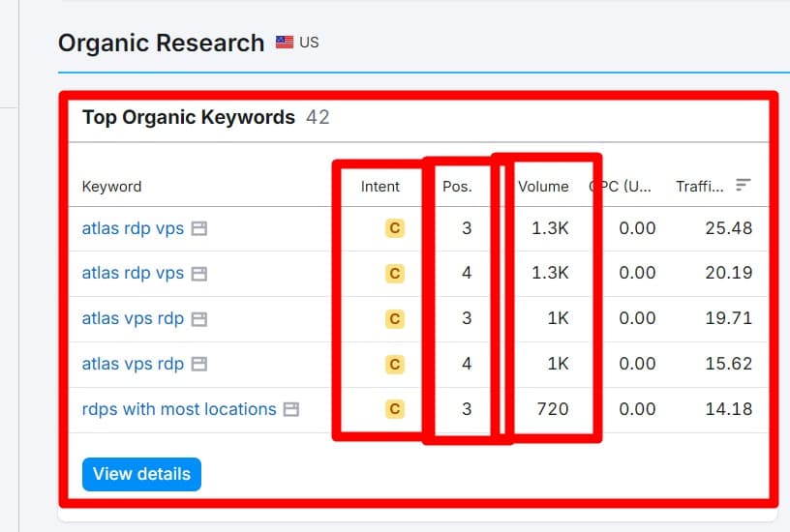Click traffic value 25.48
Viewport: 790px width, 532px height.
tap(729, 228)
